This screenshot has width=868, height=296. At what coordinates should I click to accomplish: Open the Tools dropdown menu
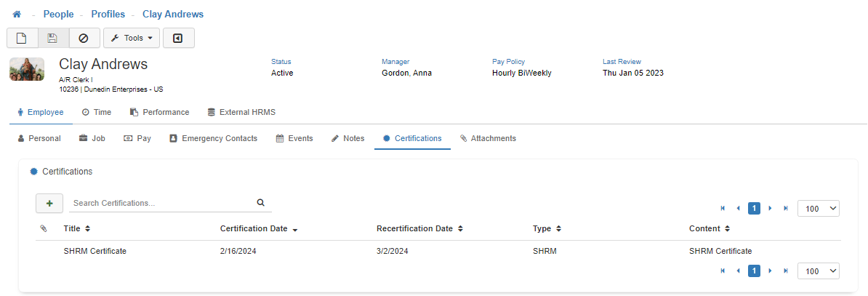click(x=132, y=38)
